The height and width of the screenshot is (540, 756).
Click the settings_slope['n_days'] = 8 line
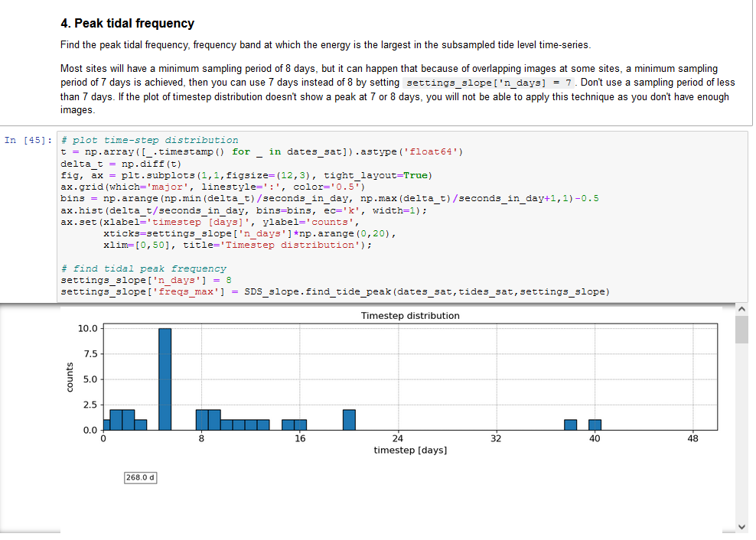tap(146, 280)
